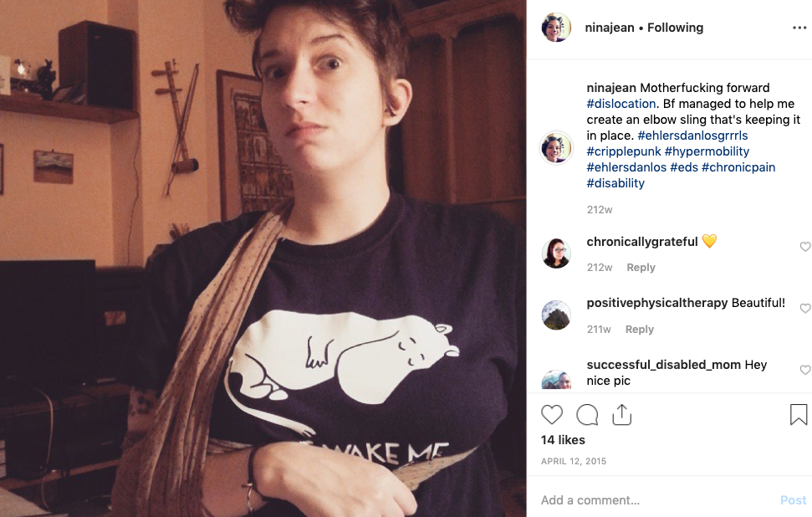
Task: Reply to chronicallygrateful's comment
Action: [x=641, y=268]
